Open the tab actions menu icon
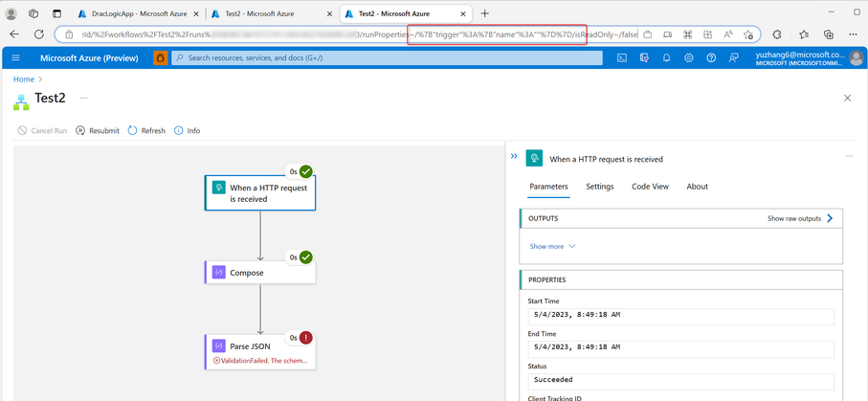 coord(56,13)
